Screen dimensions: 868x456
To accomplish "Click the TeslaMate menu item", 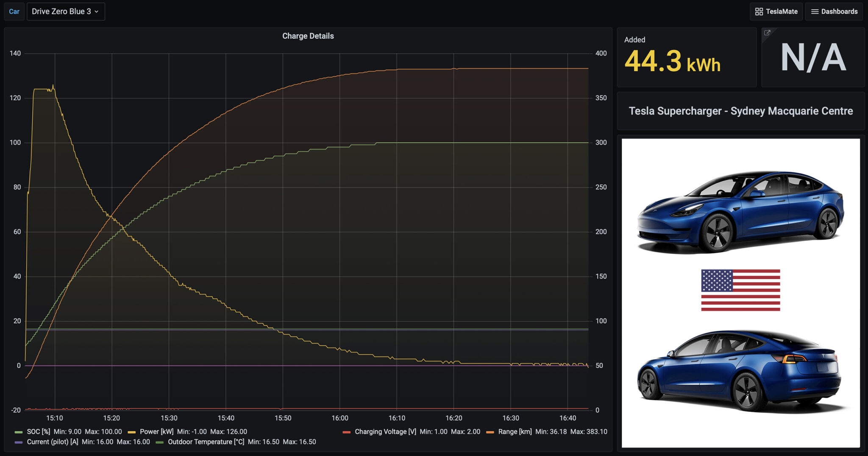I will pyautogui.click(x=781, y=11).
